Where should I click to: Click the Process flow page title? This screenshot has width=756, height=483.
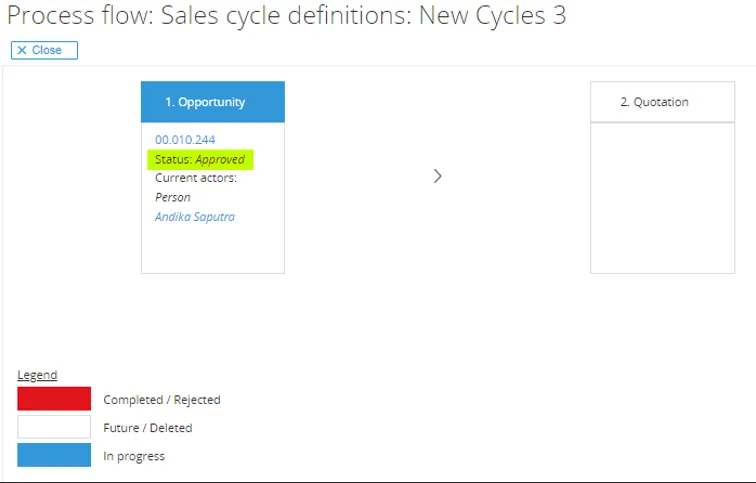pyautogui.click(x=287, y=17)
